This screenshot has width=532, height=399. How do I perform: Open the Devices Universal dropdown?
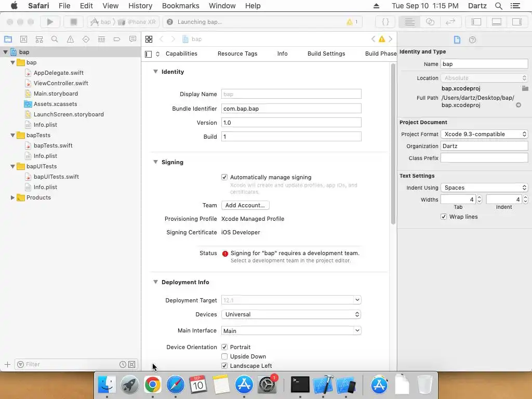coord(291,314)
